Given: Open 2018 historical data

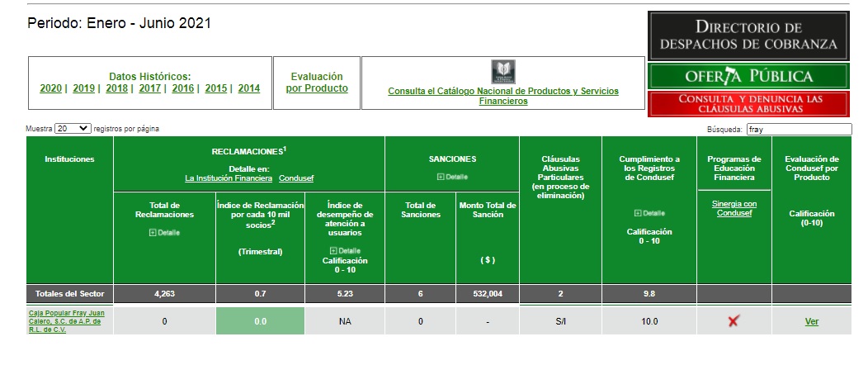Looking at the screenshot, I should 117,88.
